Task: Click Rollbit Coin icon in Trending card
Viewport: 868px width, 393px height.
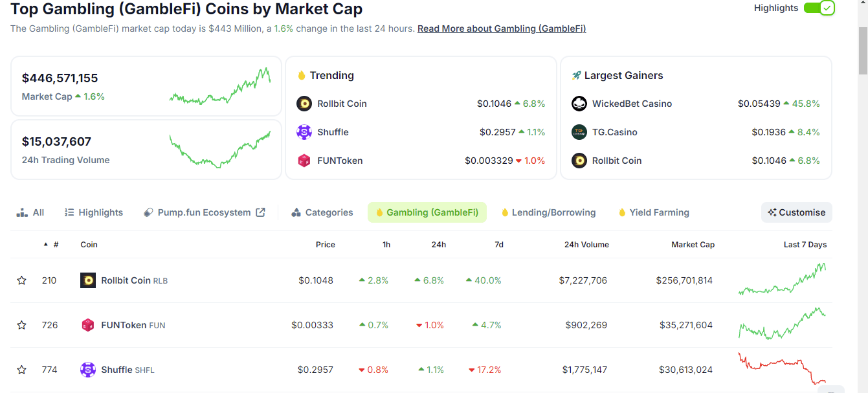Action: (x=304, y=104)
